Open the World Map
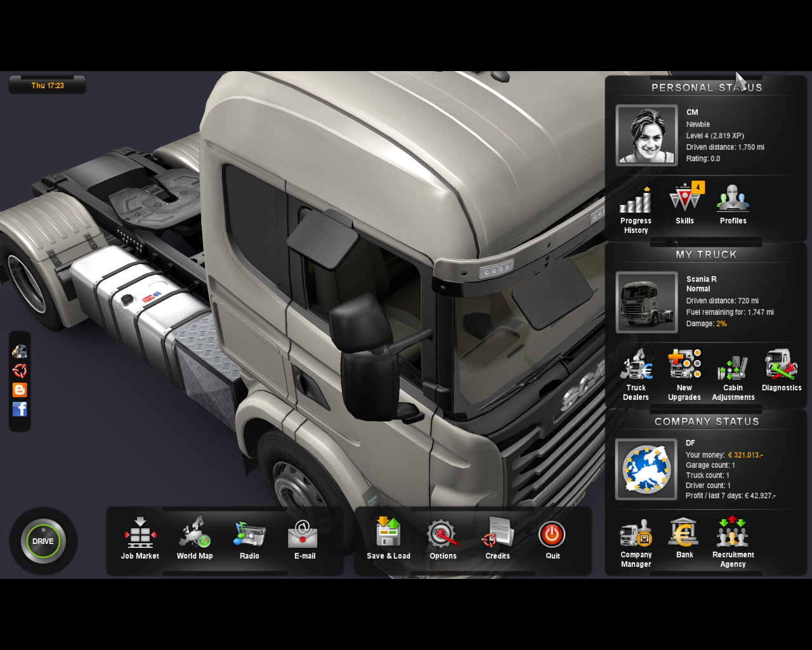 coord(195,538)
